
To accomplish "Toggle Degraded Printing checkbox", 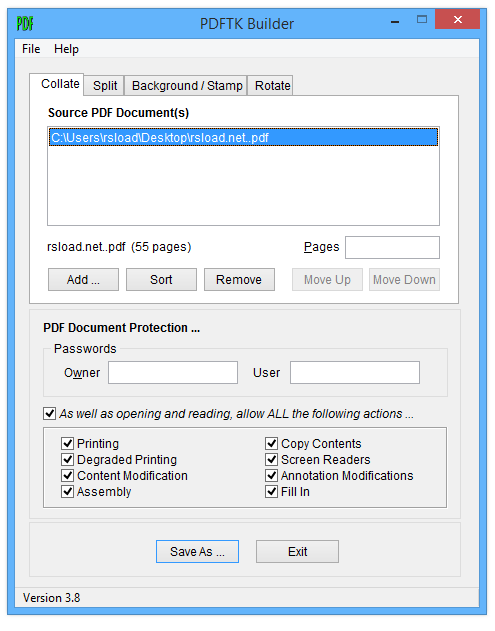I will [x=67, y=460].
